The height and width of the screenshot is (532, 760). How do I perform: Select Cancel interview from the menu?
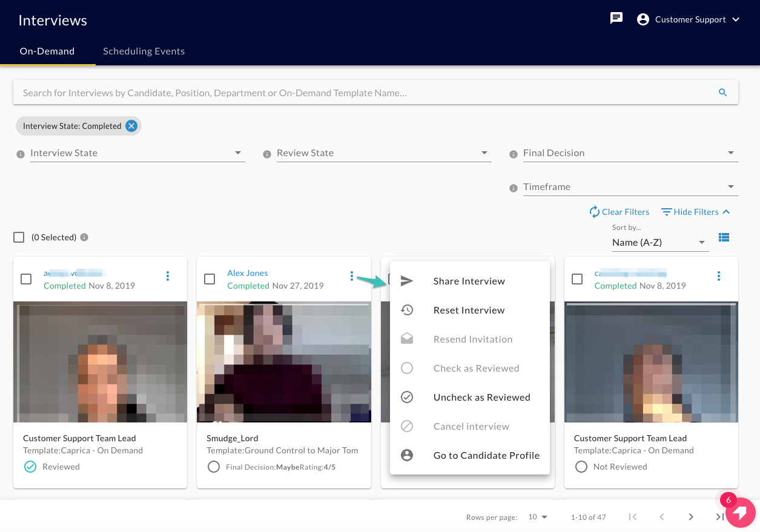point(470,426)
